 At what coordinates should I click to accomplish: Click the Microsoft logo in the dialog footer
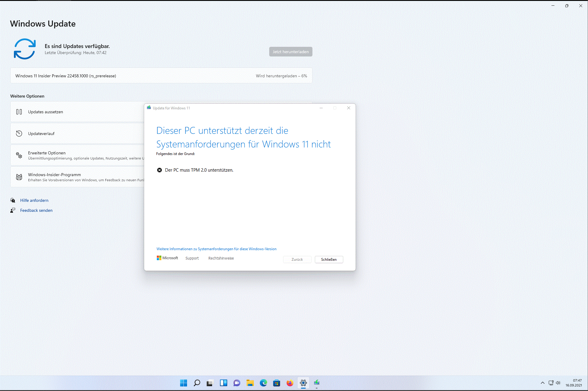tap(167, 258)
